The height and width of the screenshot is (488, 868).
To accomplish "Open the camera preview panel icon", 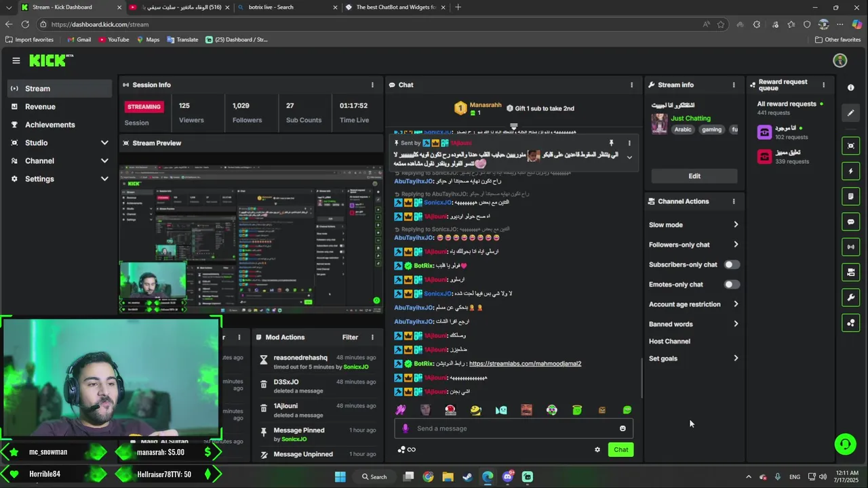I will [851, 272].
